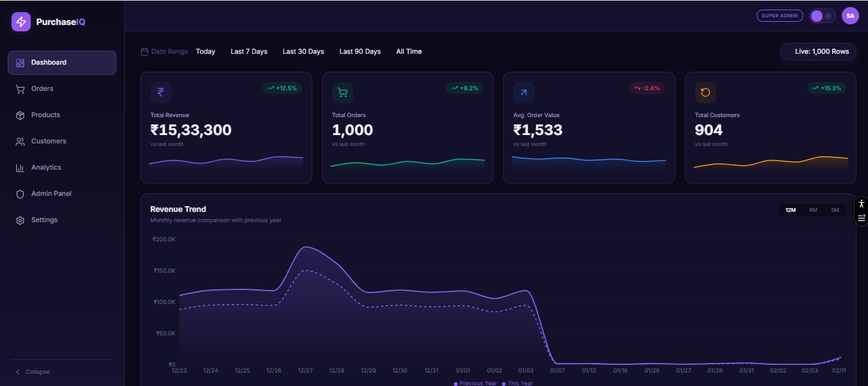Screen dimensions: 868x386
Task: Click the Analytics bar chart icon
Action: 20,168
